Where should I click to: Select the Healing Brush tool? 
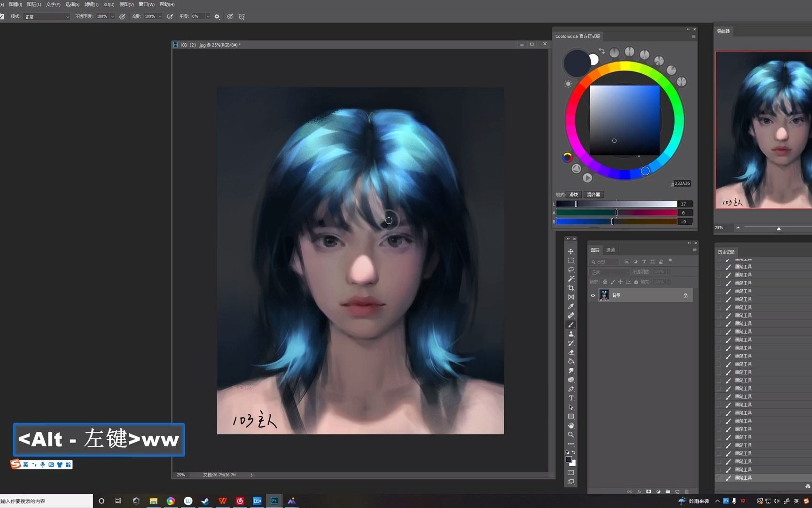(x=571, y=316)
